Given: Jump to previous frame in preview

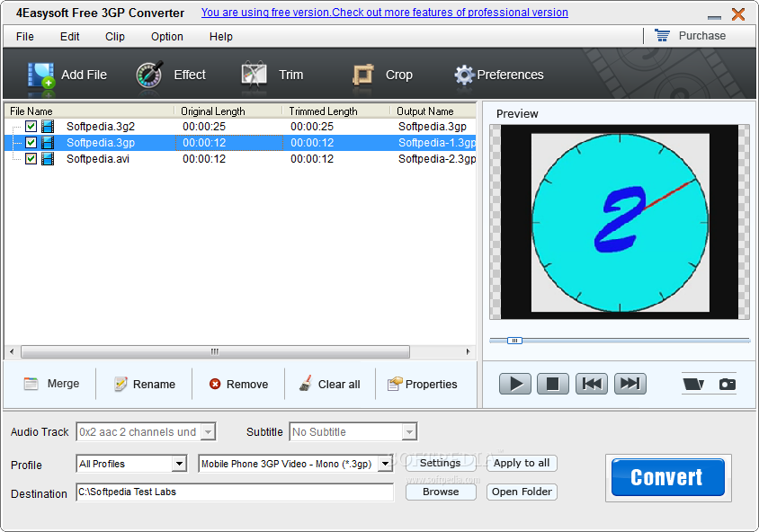Looking at the screenshot, I should 592,384.
